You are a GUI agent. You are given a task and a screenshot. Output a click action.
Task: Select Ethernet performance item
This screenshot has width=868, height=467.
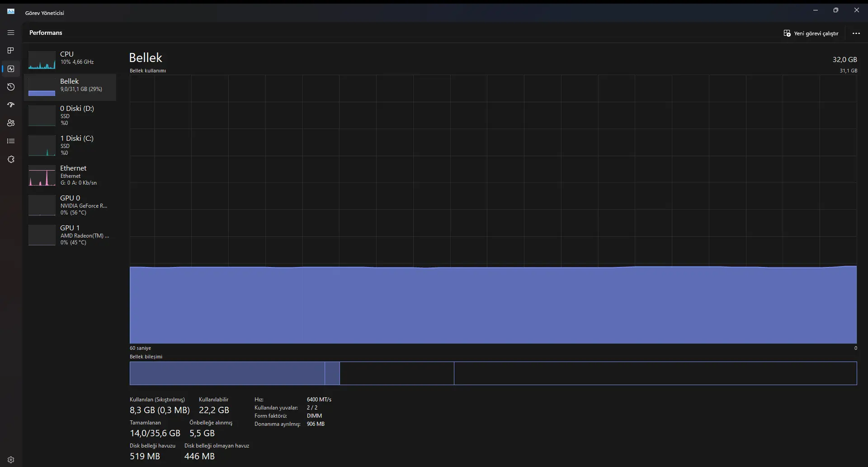70,175
